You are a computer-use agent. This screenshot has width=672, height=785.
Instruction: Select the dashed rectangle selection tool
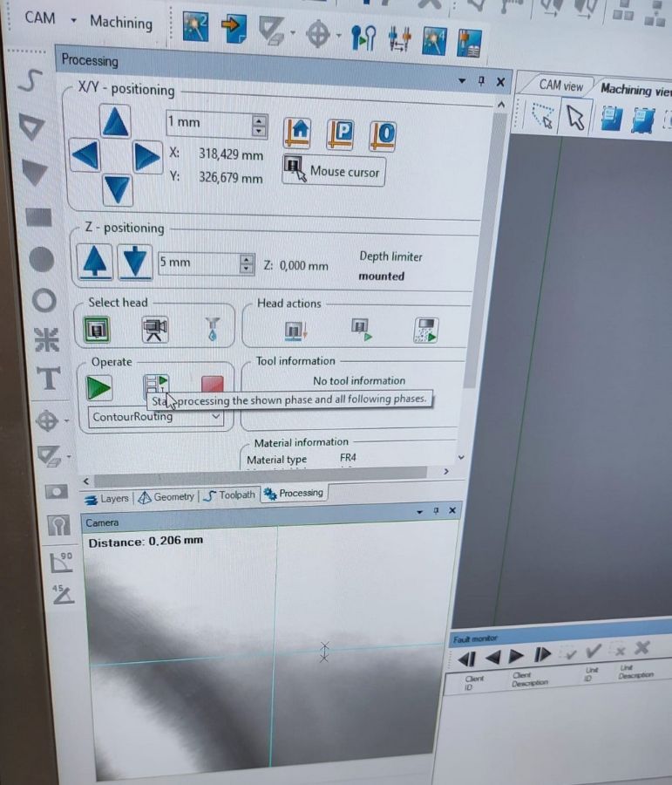pos(542,115)
